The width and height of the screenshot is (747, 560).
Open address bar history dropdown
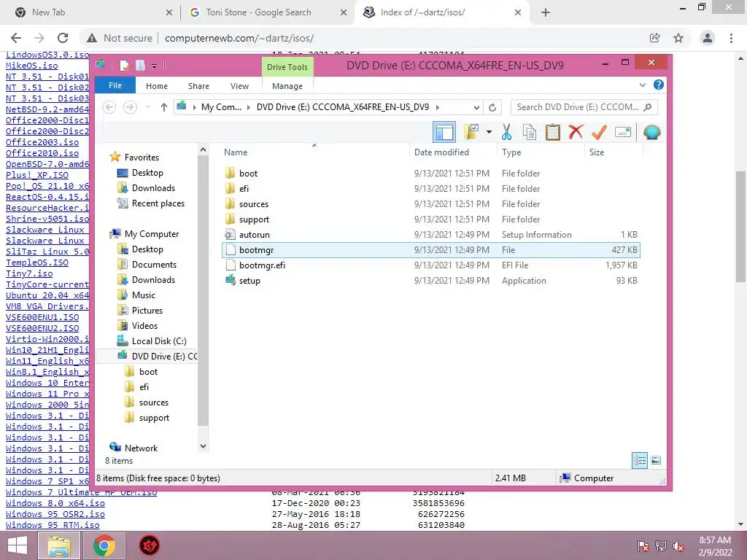coord(476,108)
